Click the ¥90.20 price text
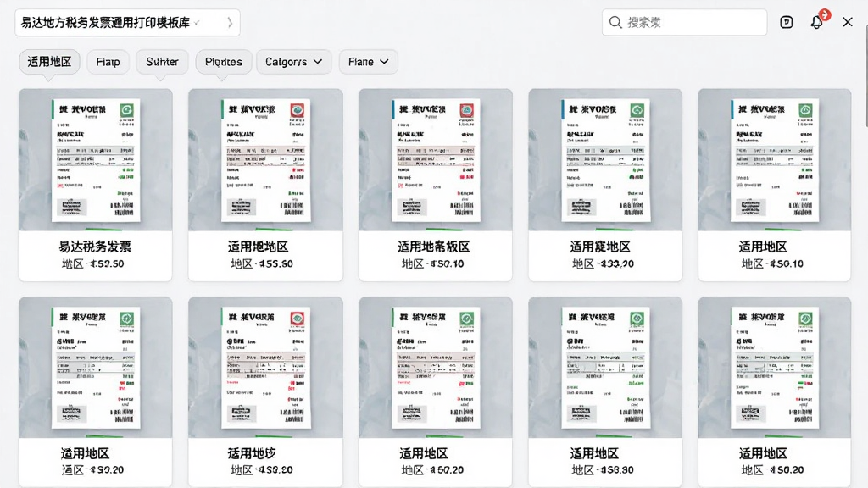 pos(107,469)
